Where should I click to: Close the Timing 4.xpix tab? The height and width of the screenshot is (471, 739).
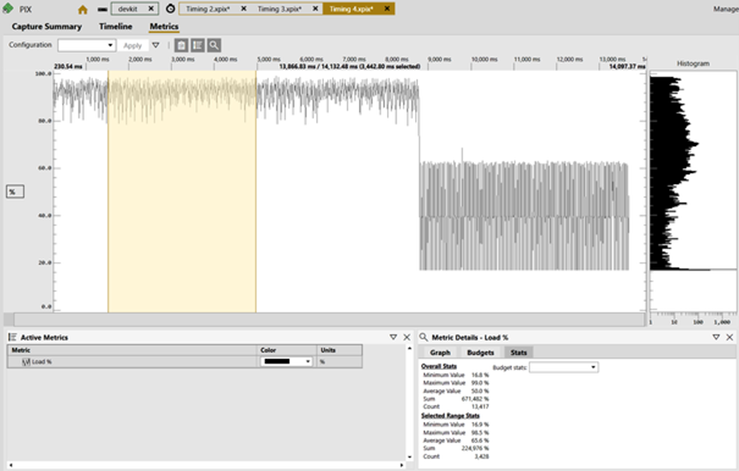[x=387, y=8]
